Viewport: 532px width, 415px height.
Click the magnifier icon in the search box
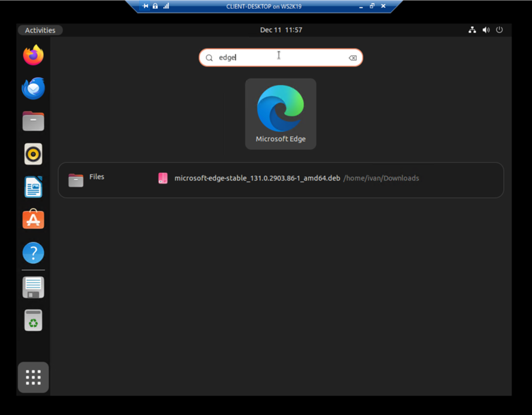(210, 58)
